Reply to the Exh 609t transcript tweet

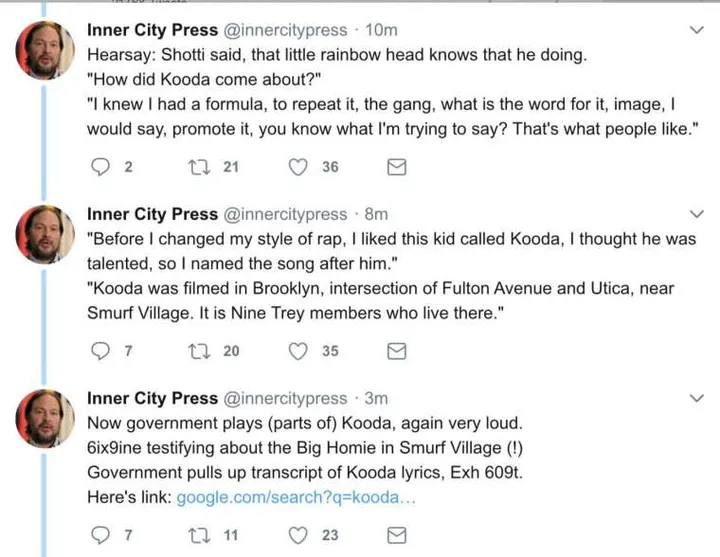(99, 535)
